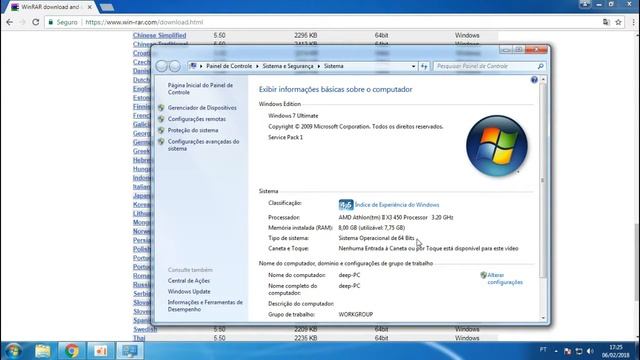Open Thai download link
The height and width of the screenshot is (360, 640).
tap(139, 338)
